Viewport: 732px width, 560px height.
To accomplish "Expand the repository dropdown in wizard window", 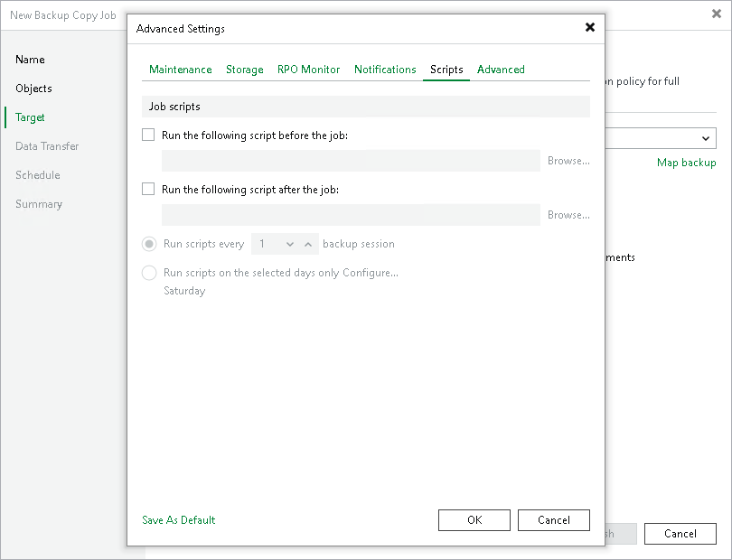I will coord(706,138).
